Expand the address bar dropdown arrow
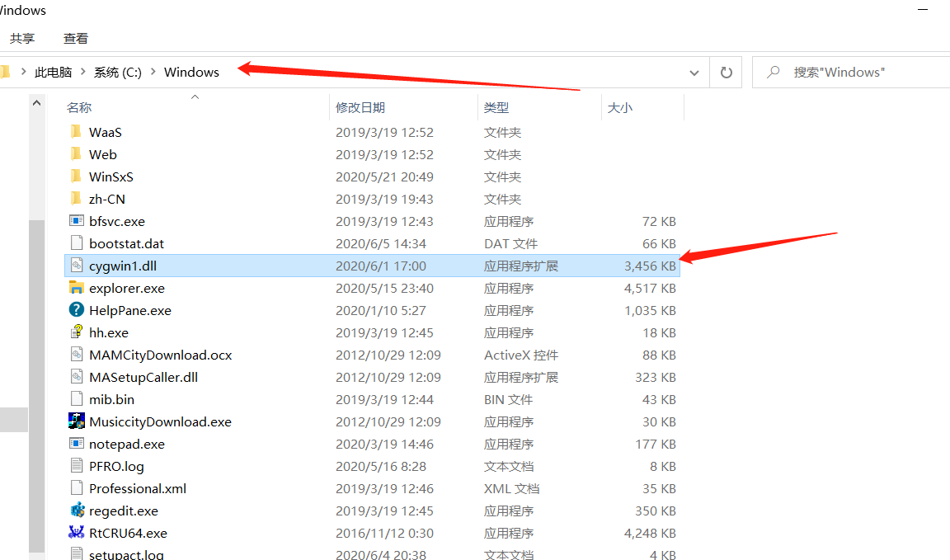Image resolution: width=950 pixels, height=560 pixels. [694, 72]
